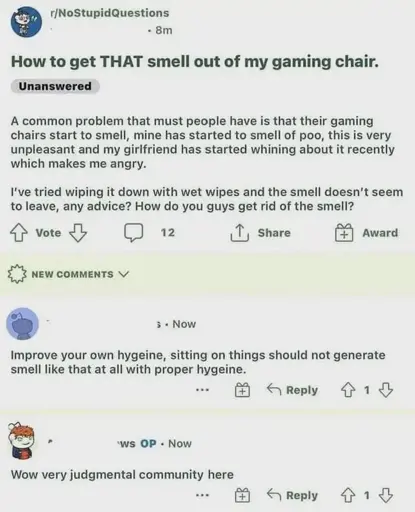Screen dimensions: 415x512
Task: Upvote the OP's judgmental community reply
Action: [348, 495]
